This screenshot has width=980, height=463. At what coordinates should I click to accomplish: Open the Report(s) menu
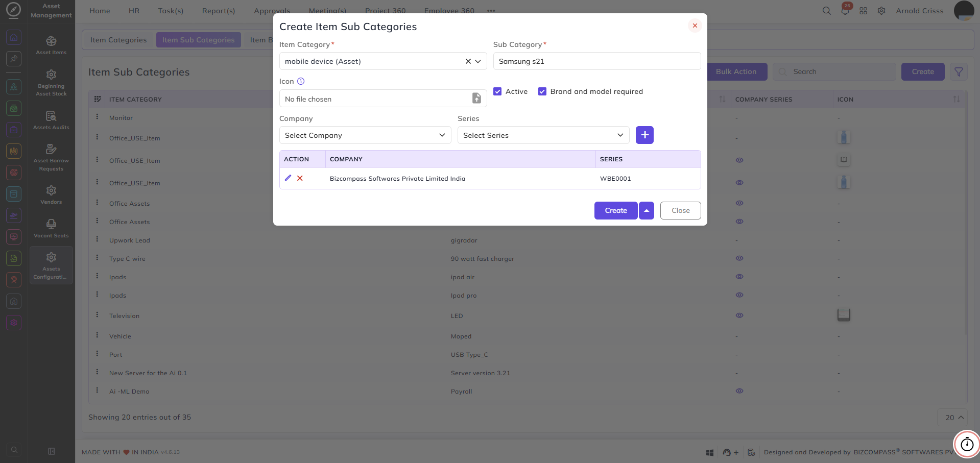(x=219, y=11)
